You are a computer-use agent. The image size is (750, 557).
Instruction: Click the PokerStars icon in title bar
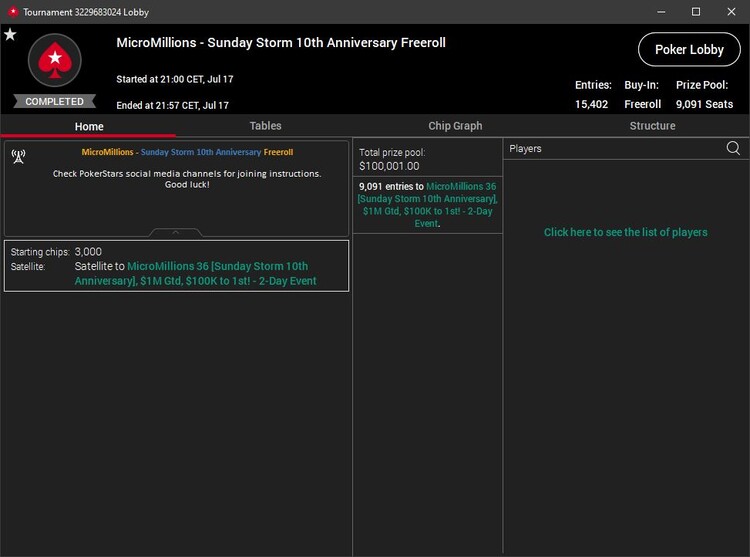(13, 11)
